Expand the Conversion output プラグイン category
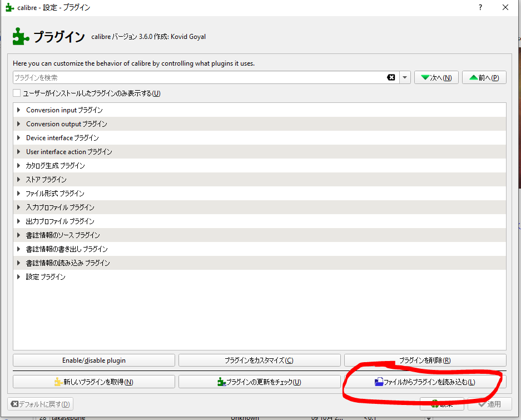The image size is (521, 420). point(18,123)
